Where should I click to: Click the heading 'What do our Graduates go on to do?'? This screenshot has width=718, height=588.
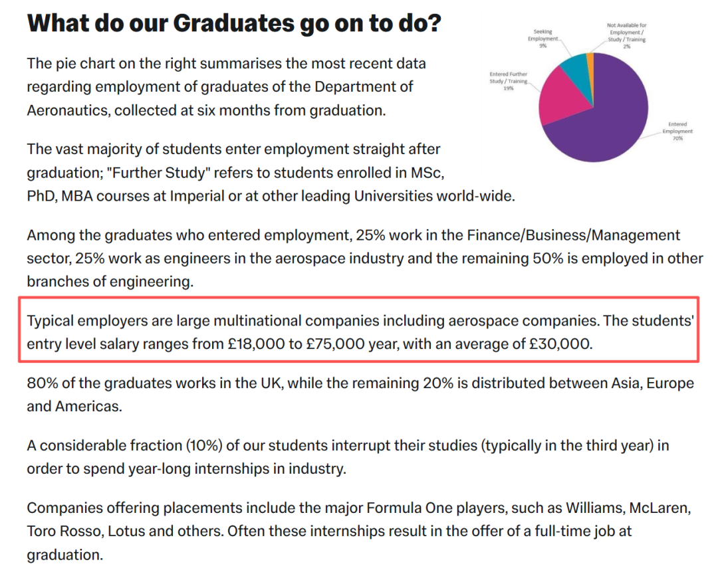(x=234, y=23)
